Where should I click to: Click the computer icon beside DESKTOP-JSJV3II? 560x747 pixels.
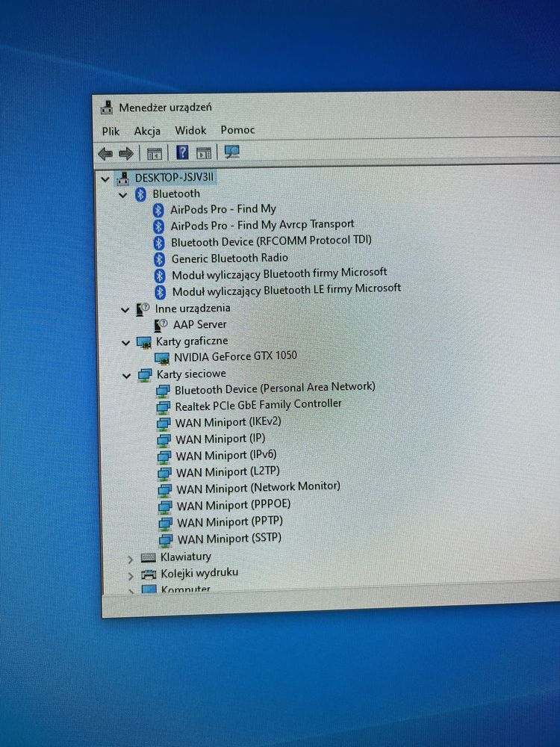coord(123,179)
